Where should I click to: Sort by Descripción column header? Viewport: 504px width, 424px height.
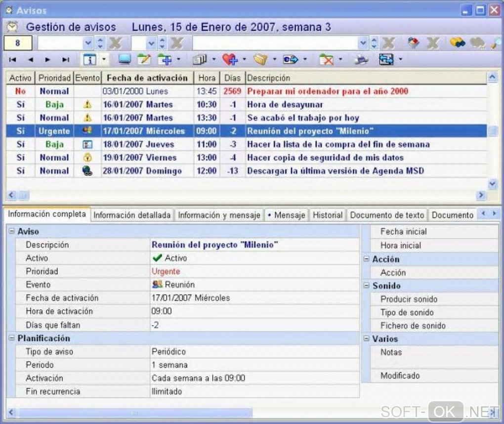(366, 78)
